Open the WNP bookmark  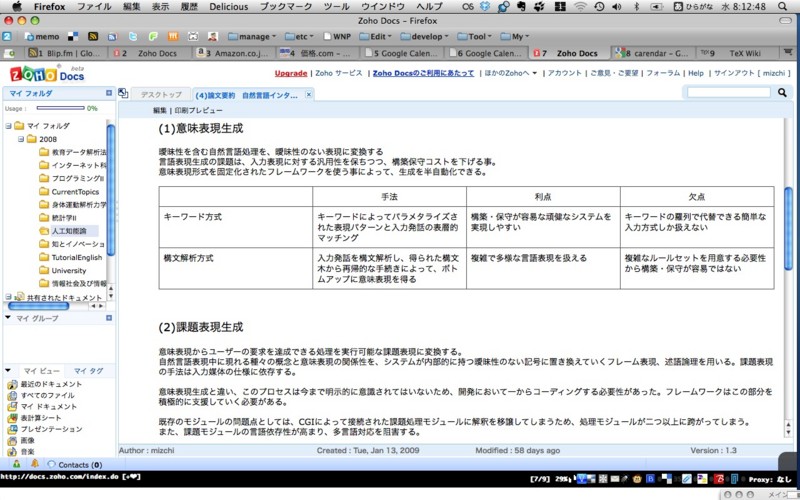(x=336, y=36)
